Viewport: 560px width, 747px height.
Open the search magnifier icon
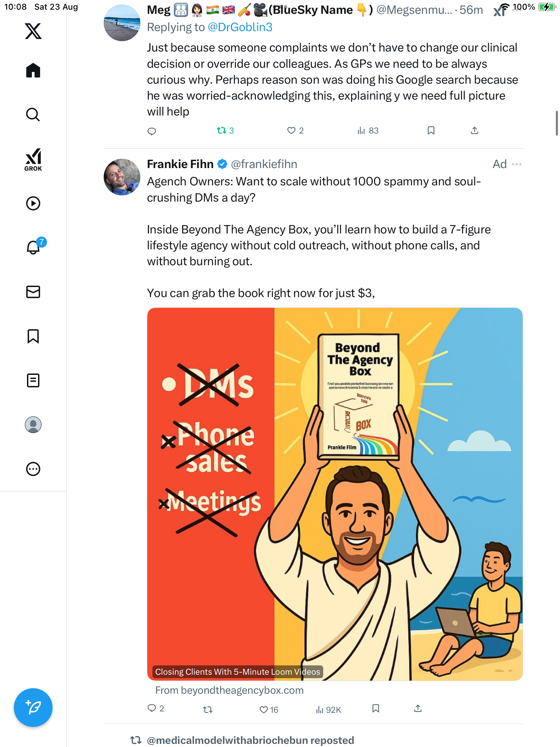(x=33, y=114)
